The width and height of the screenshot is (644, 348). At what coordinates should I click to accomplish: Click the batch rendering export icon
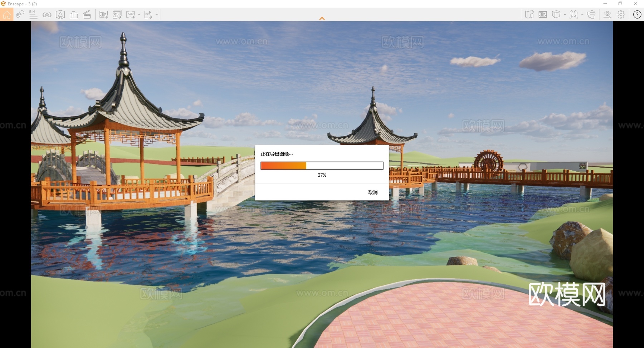pyautogui.click(x=117, y=15)
